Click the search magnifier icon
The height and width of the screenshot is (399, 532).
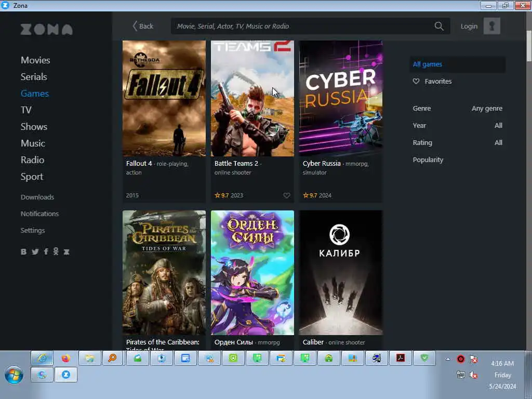439,26
